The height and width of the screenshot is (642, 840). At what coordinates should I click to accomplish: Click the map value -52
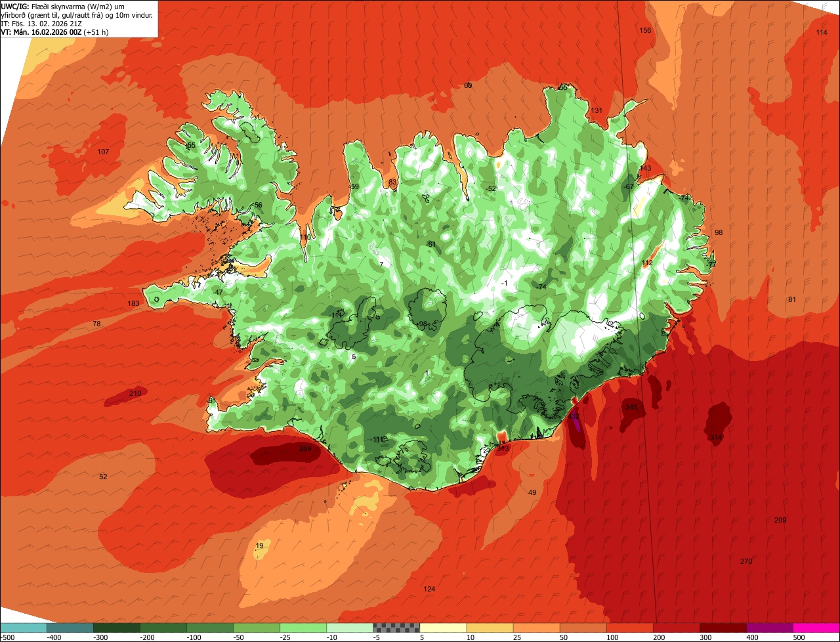pyautogui.click(x=491, y=189)
